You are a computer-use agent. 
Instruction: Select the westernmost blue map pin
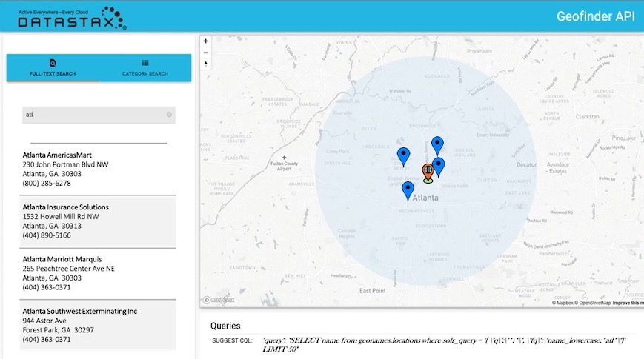pos(403,155)
